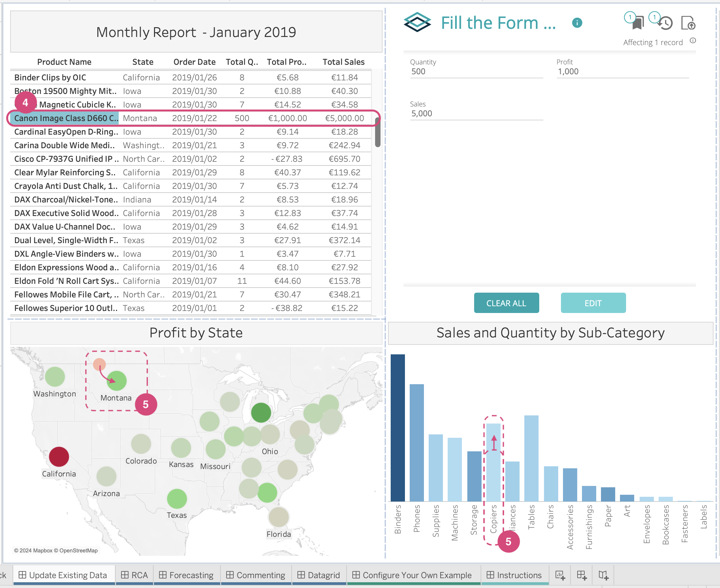Viewport: 720px width, 588px height.
Task: Select the Canon Image Class D660 row
Action: [191, 118]
